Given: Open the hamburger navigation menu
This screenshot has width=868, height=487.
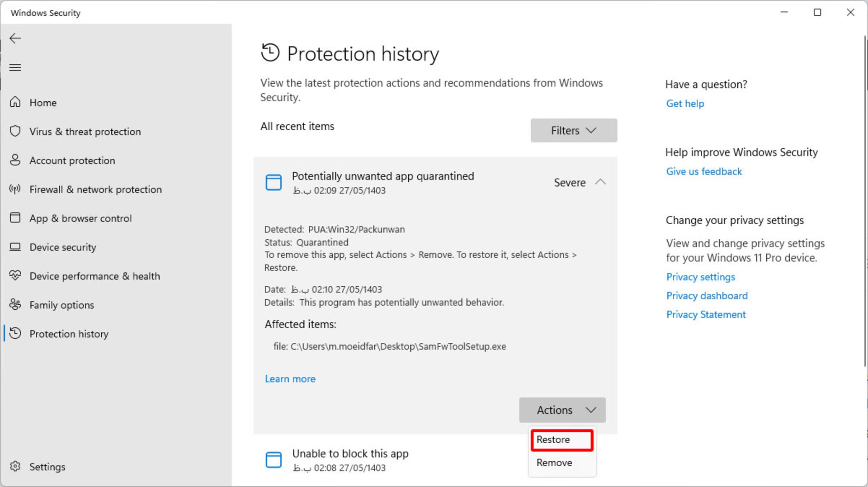Looking at the screenshot, I should [15, 67].
